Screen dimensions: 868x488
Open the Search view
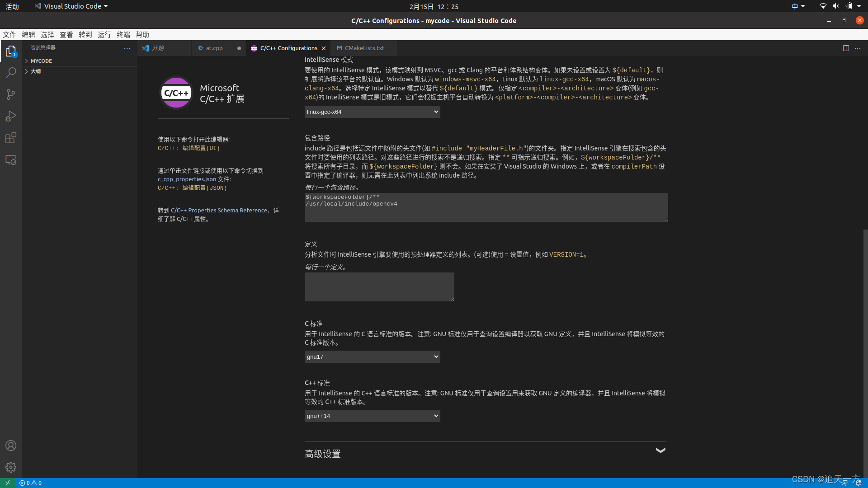[10, 72]
